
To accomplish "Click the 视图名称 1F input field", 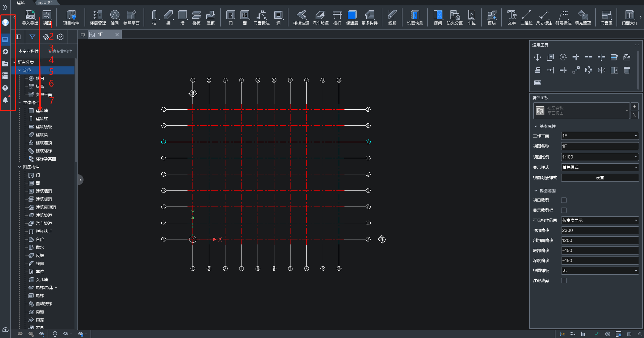I will pyautogui.click(x=600, y=146).
